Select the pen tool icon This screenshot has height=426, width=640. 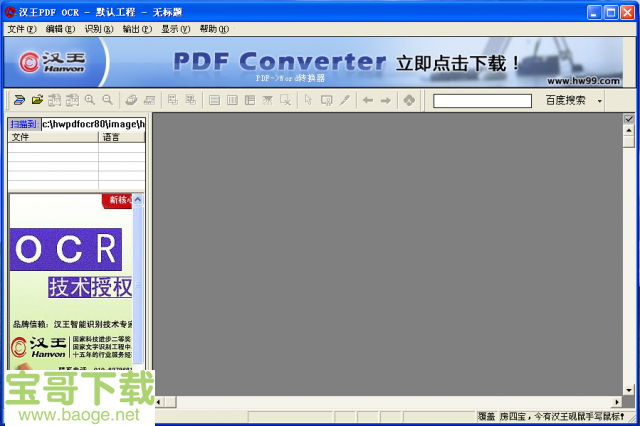344,100
